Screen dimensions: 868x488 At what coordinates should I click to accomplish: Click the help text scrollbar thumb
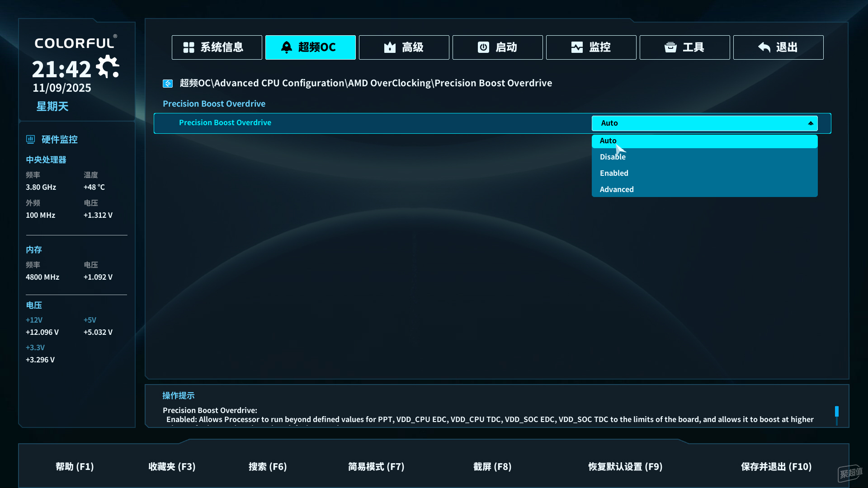[836, 411]
